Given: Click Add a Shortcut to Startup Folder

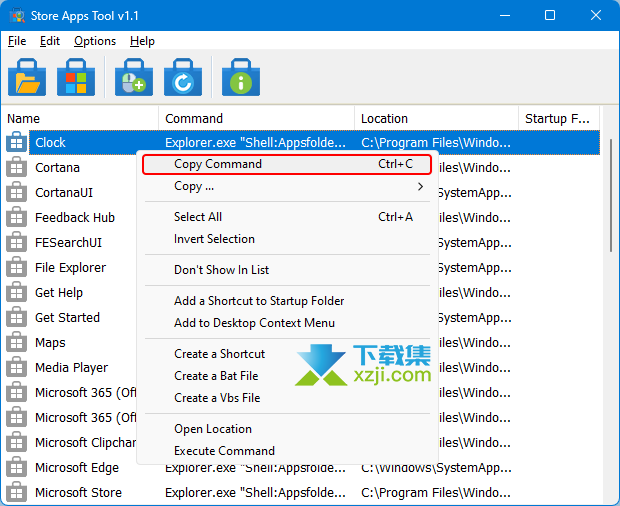Looking at the screenshot, I should [287, 301].
